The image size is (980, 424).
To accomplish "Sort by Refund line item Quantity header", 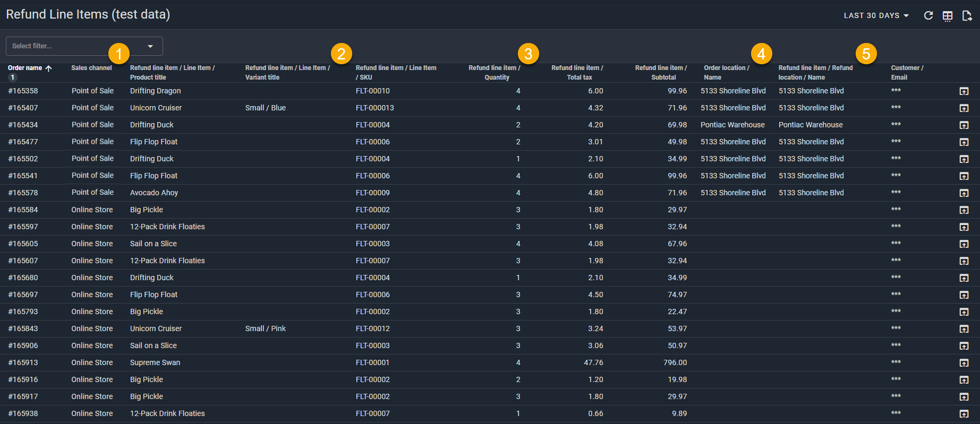I will [496, 73].
